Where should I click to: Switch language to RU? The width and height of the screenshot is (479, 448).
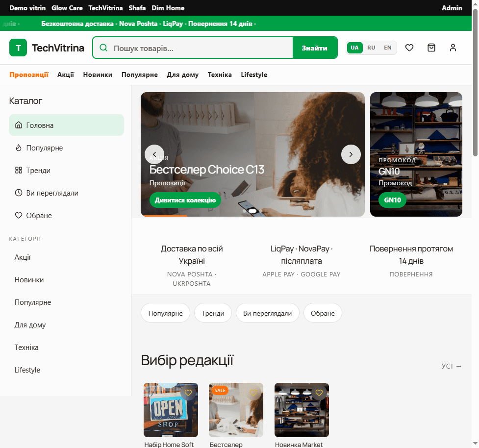(371, 48)
